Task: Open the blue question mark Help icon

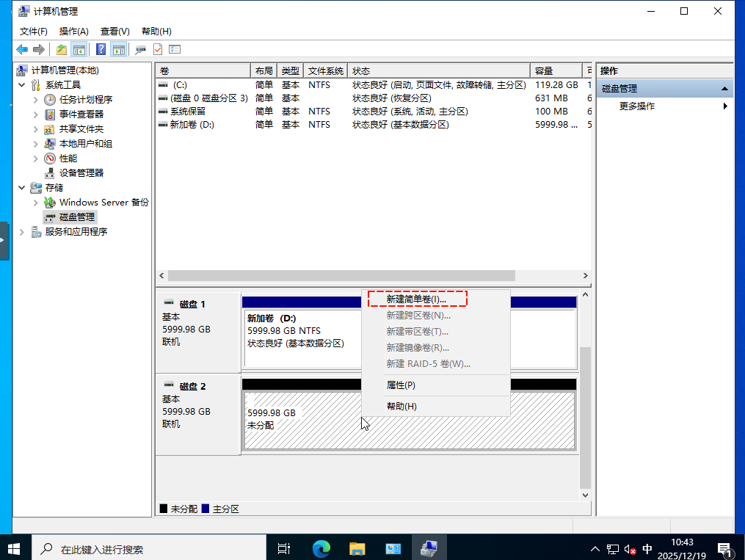Action: click(x=101, y=49)
